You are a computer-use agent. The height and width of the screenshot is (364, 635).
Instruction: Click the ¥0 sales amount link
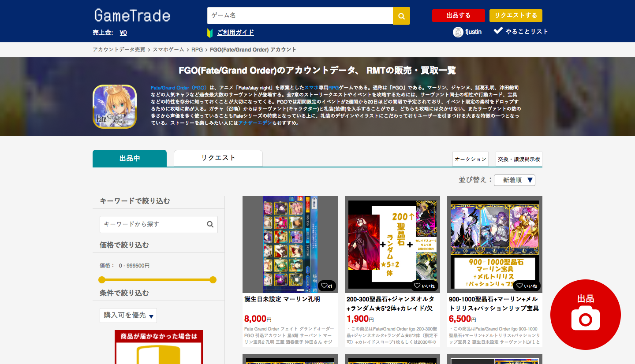(x=123, y=33)
